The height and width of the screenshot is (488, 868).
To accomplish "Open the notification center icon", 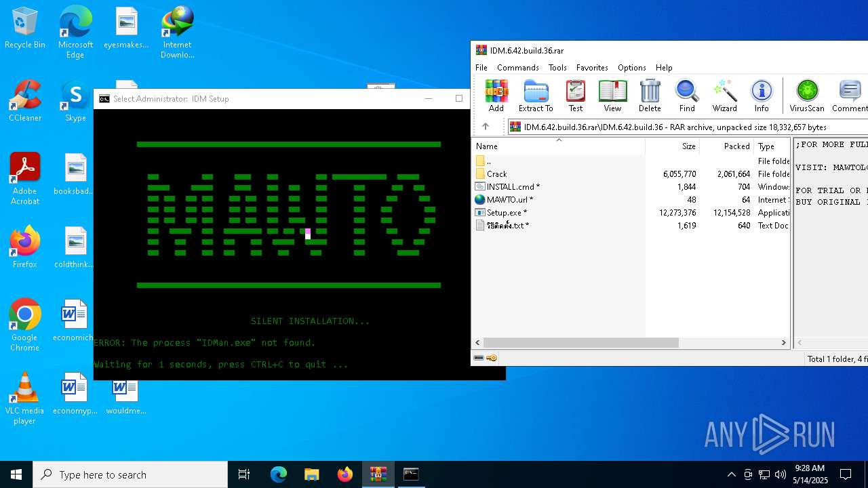I will coord(846,474).
